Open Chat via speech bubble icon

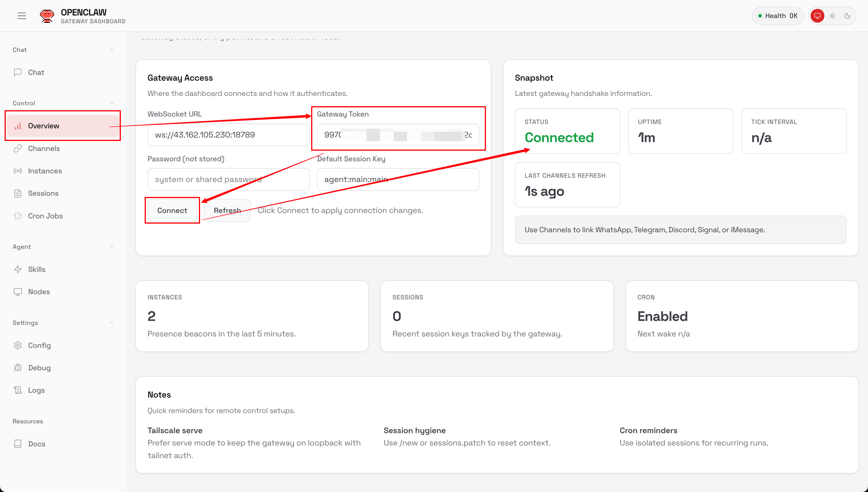(18, 72)
